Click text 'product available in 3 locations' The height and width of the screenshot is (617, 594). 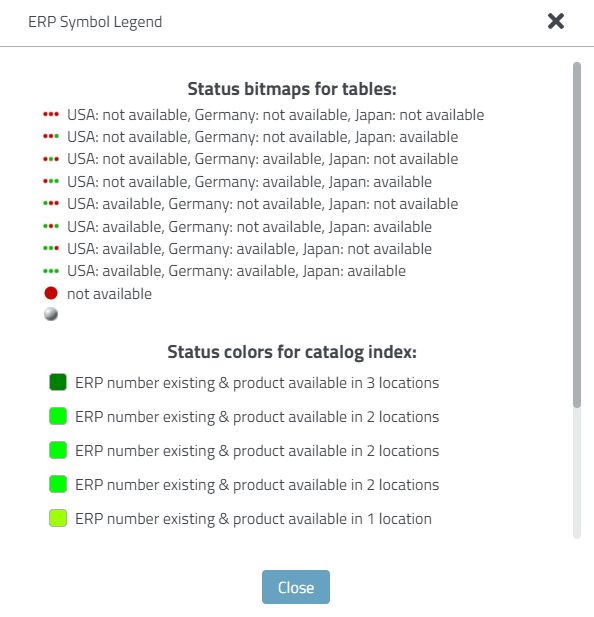[336, 383]
